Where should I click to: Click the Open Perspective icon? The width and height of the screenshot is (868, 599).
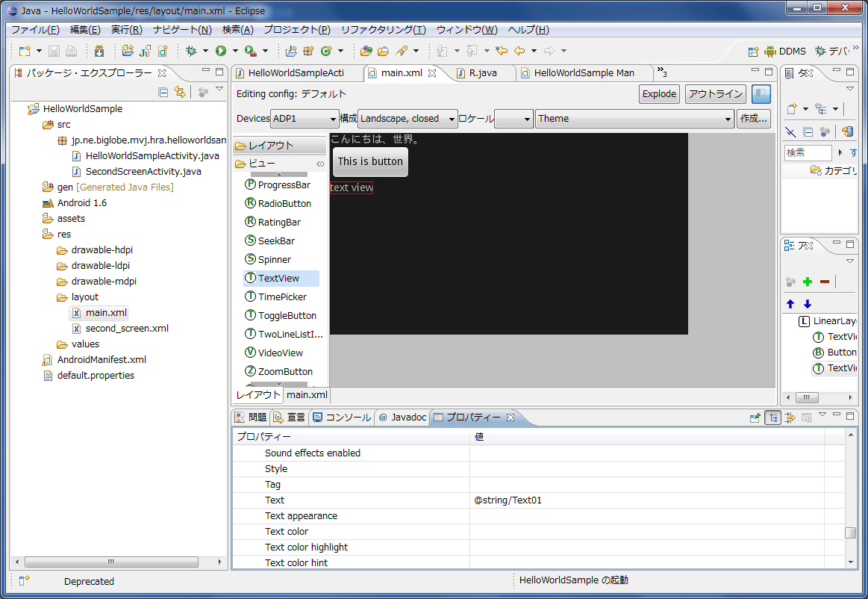(x=753, y=52)
